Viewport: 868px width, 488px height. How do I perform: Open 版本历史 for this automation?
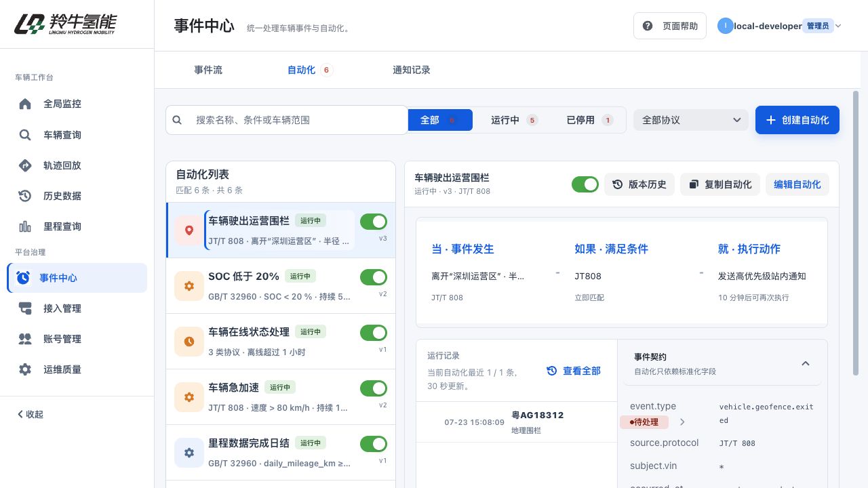tap(639, 184)
